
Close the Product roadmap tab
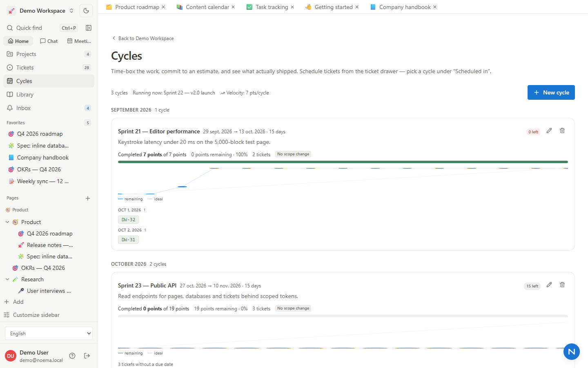pyautogui.click(x=163, y=7)
